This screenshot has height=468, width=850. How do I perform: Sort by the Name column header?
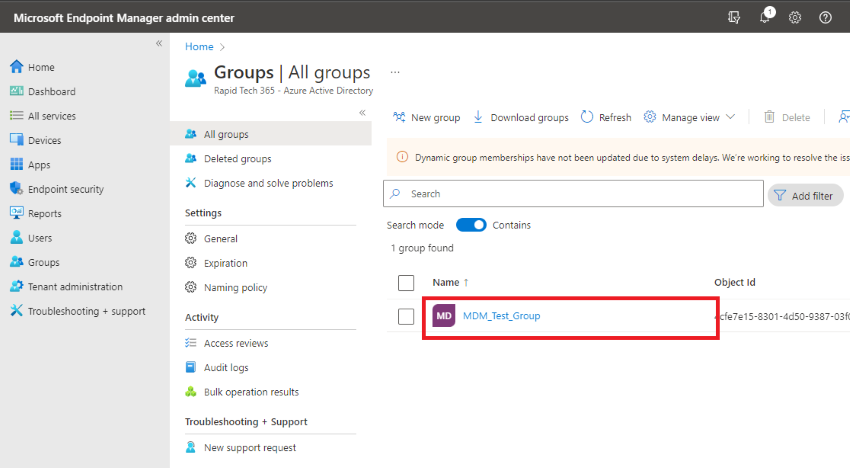point(446,283)
